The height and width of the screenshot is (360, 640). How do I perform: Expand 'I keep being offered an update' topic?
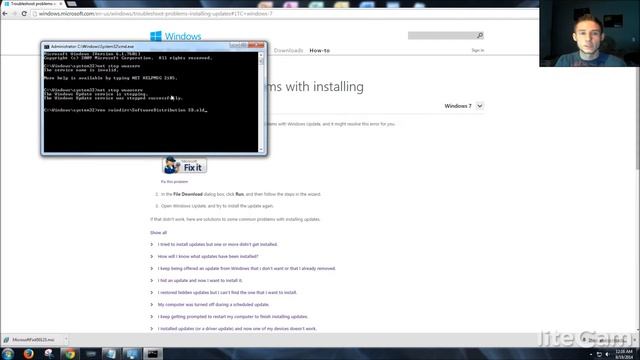click(247, 268)
